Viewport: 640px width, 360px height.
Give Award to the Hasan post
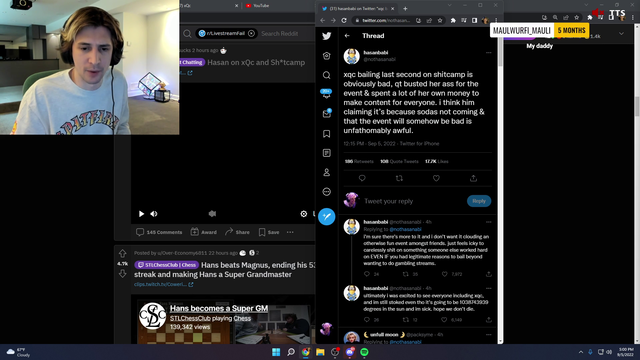(204, 232)
